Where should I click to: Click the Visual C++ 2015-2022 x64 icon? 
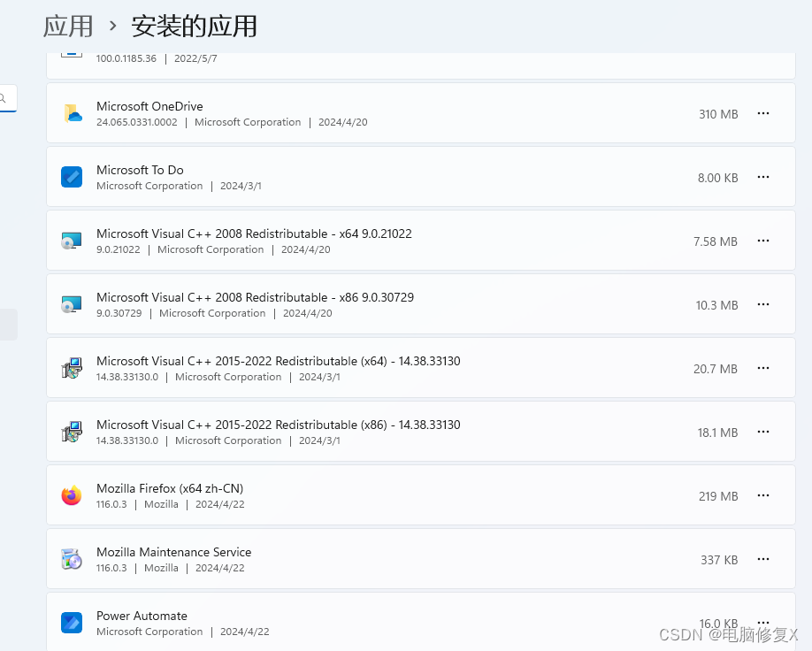(72, 368)
